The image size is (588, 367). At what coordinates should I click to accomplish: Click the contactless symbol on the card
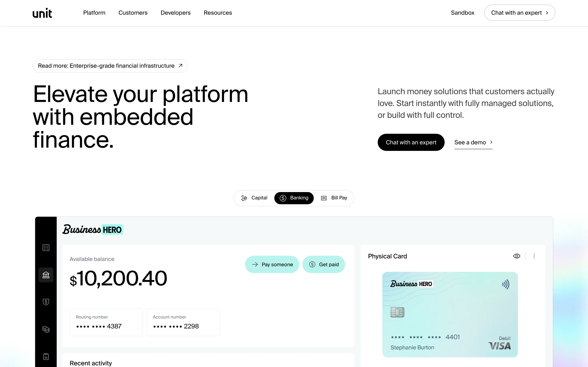[506, 284]
